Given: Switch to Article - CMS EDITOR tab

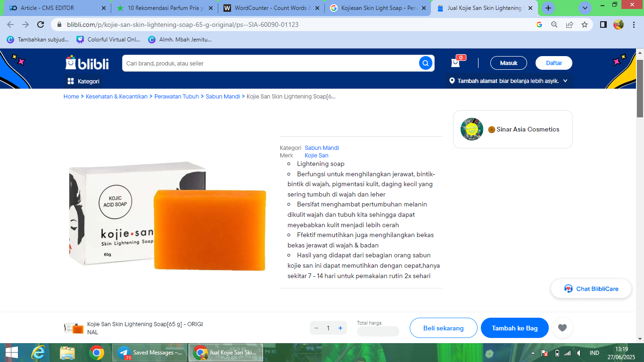Looking at the screenshot, I should (x=56, y=8).
